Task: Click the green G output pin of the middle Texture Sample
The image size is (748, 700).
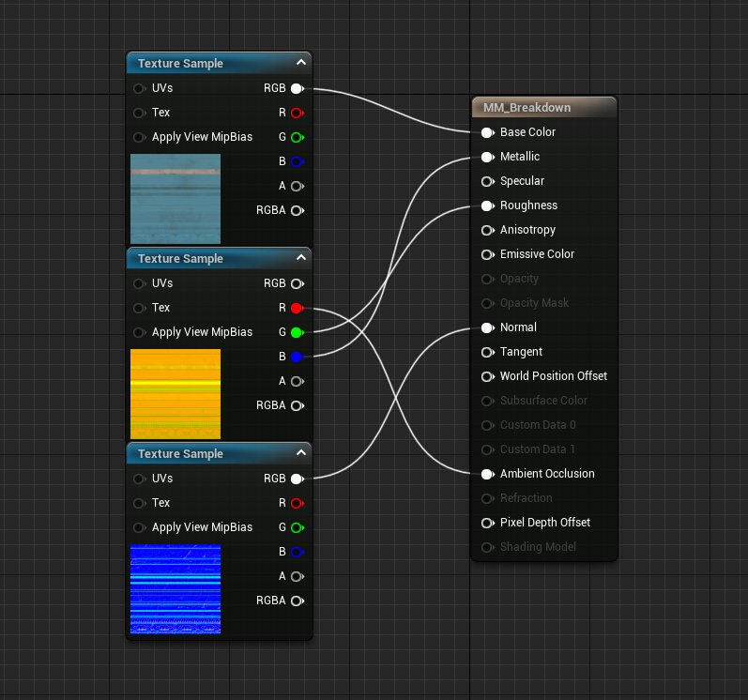Action: click(x=298, y=332)
